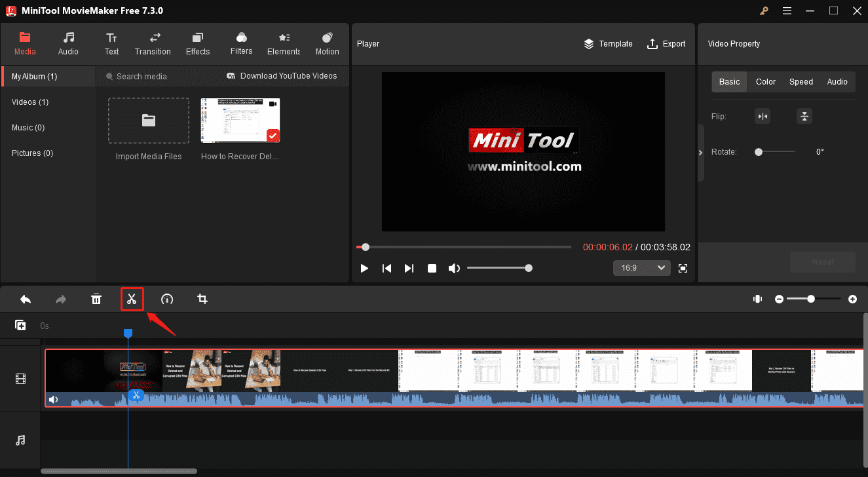The height and width of the screenshot is (477, 868).
Task: Open the Filters tab
Action: [241, 44]
